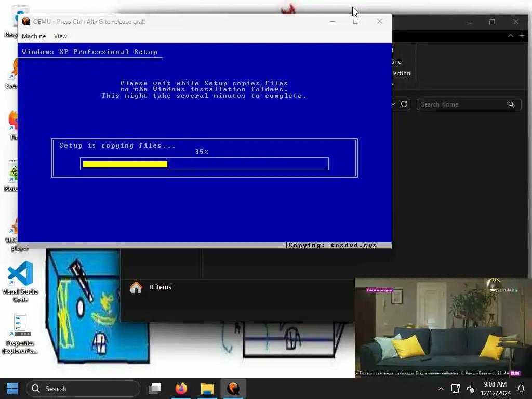Screen dimensions: 532x399
Task: Click the '0 items' label
Action: (x=160, y=287)
